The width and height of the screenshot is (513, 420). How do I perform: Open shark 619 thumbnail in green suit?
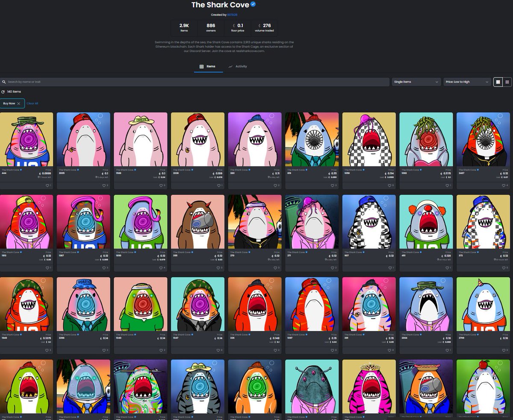pyautogui.click(x=312, y=139)
